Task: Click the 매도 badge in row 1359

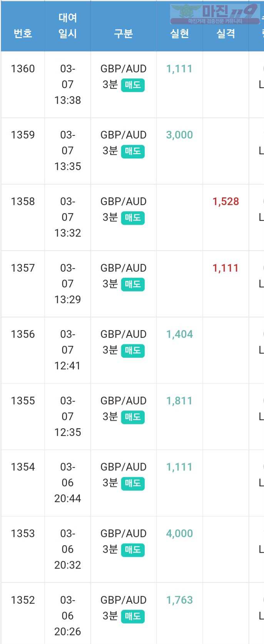Action: (133, 151)
